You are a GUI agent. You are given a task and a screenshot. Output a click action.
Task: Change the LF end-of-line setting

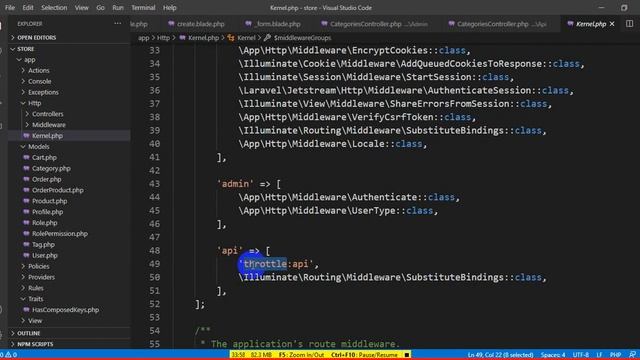(x=599, y=355)
